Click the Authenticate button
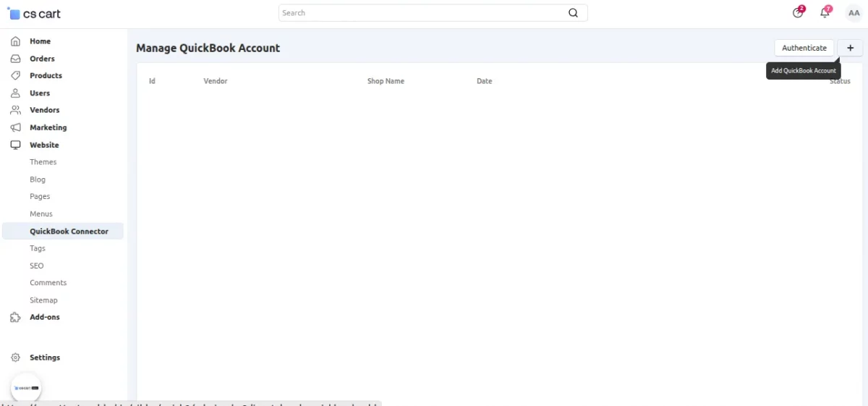Image resolution: width=868 pixels, height=406 pixels. 804,48
